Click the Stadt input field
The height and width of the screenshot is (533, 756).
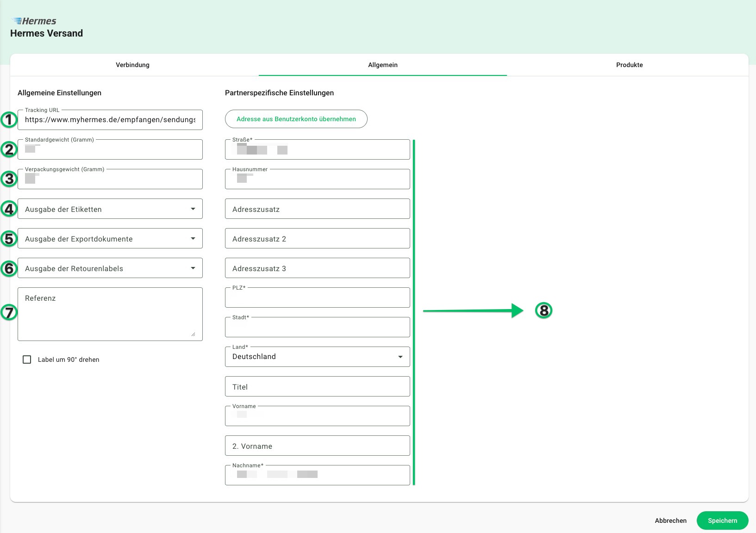click(x=318, y=327)
